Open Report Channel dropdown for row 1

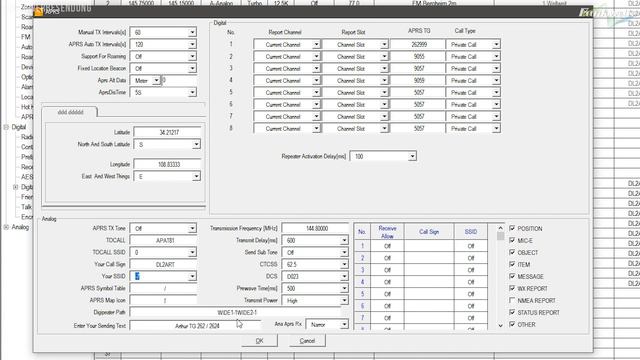click(x=316, y=44)
